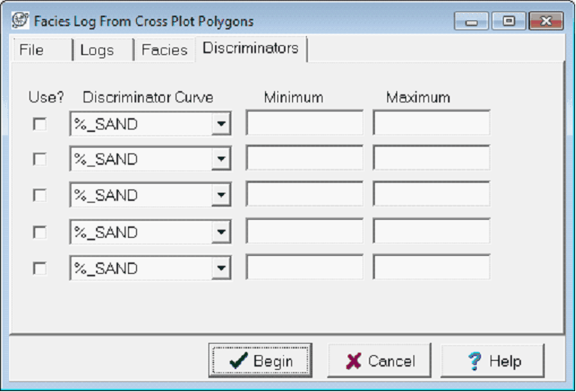
Task: Switch to the File tab
Action: [31, 50]
